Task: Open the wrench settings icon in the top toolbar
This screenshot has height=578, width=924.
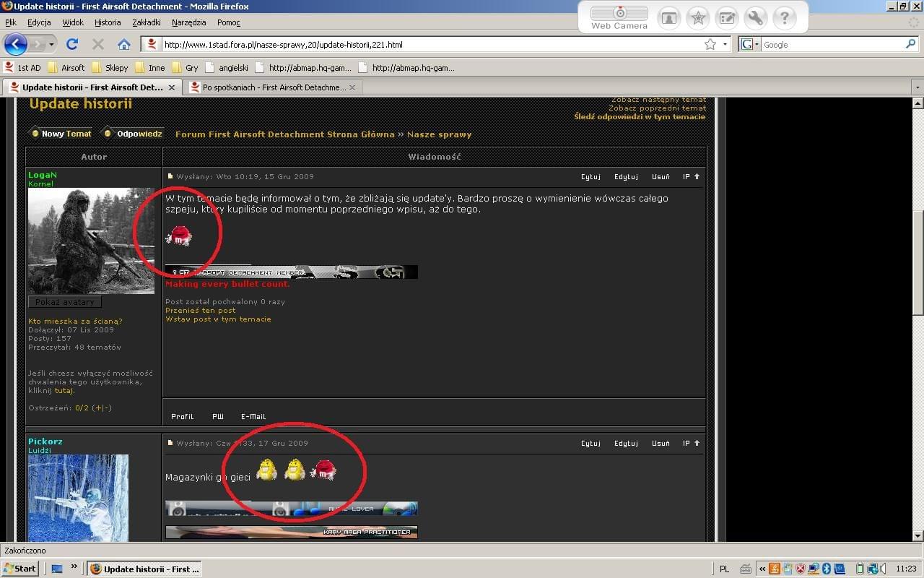Action: [x=755, y=18]
